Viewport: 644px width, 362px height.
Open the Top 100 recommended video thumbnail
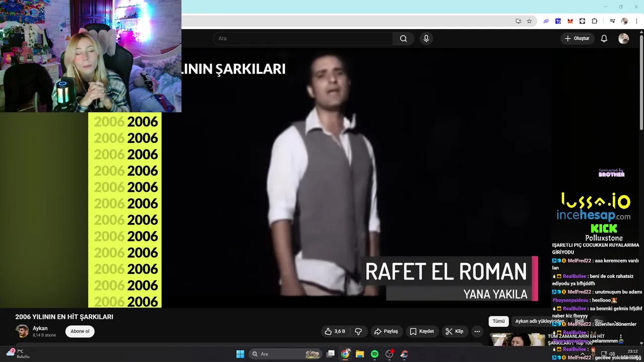pyautogui.click(x=517, y=340)
